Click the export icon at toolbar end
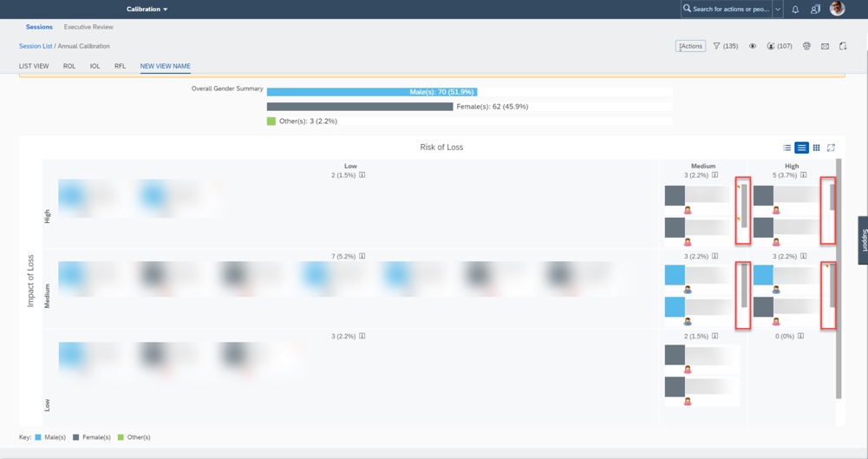This screenshot has height=459, width=868. point(843,46)
